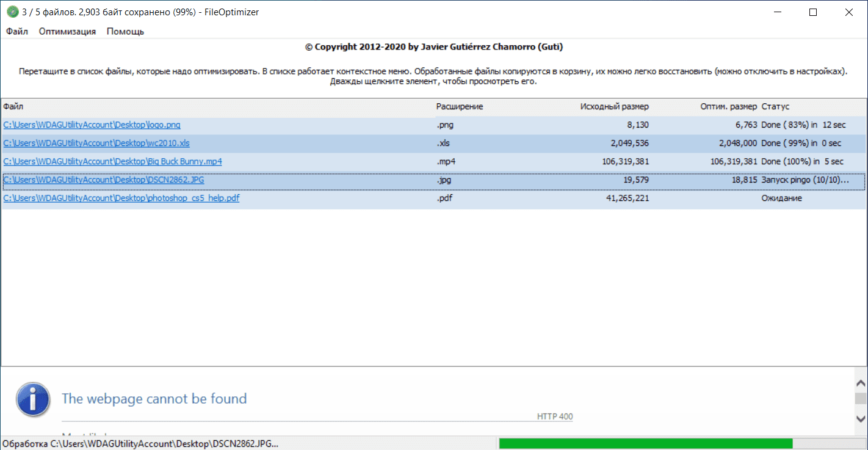Click the FileOptimizer app icon in title bar
868x450 pixels.
pyautogui.click(x=12, y=12)
